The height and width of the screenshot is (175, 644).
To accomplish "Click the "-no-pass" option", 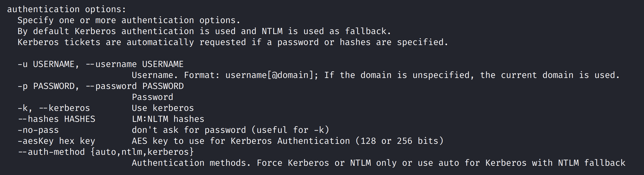I will [38, 130].
